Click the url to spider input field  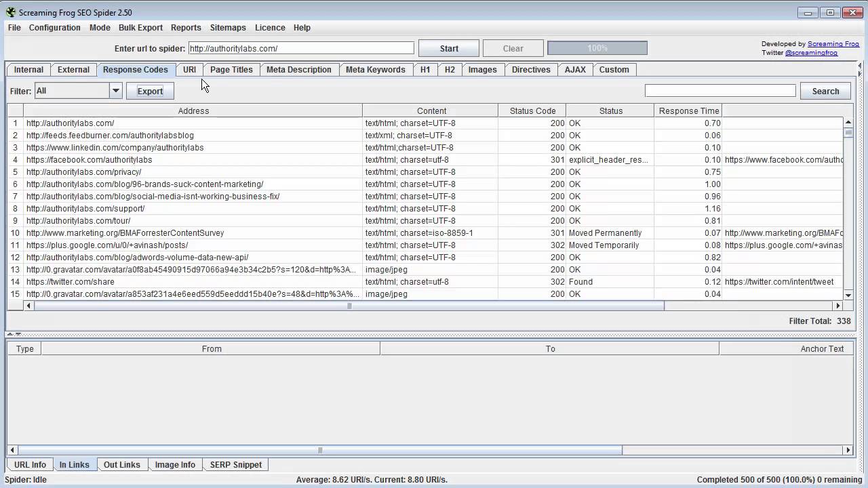(300, 48)
